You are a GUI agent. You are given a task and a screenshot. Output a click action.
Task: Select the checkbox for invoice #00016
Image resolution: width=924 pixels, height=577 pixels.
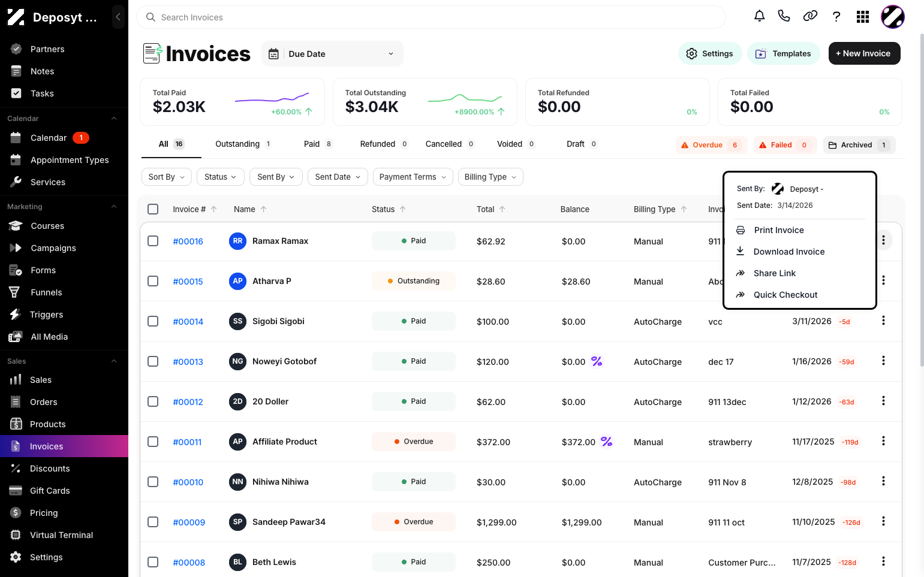(153, 241)
